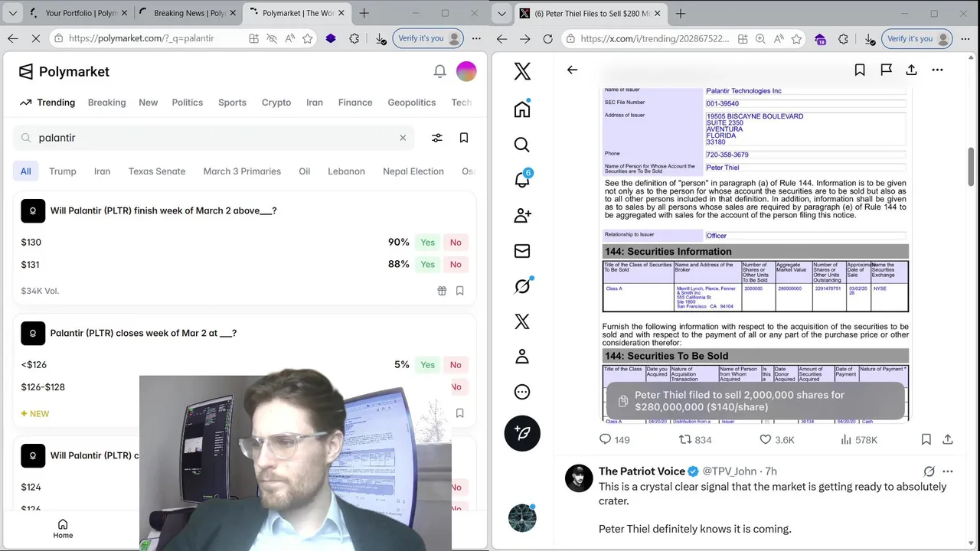The width and height of the screenshot is (980, 551).
Task: Click inside the palantir search field
Action: click(x=214, y=138)
